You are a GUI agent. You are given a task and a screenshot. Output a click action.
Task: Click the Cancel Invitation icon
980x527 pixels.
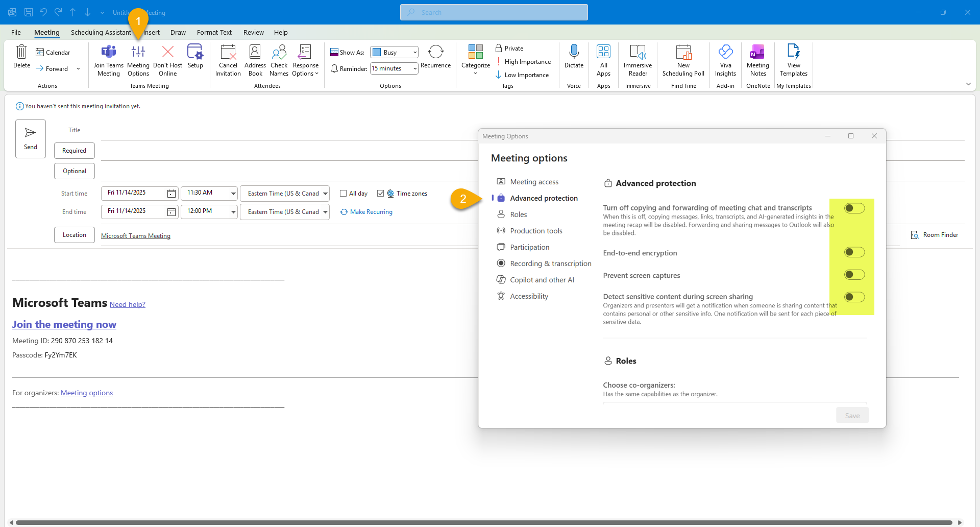(x=228, y=60)
